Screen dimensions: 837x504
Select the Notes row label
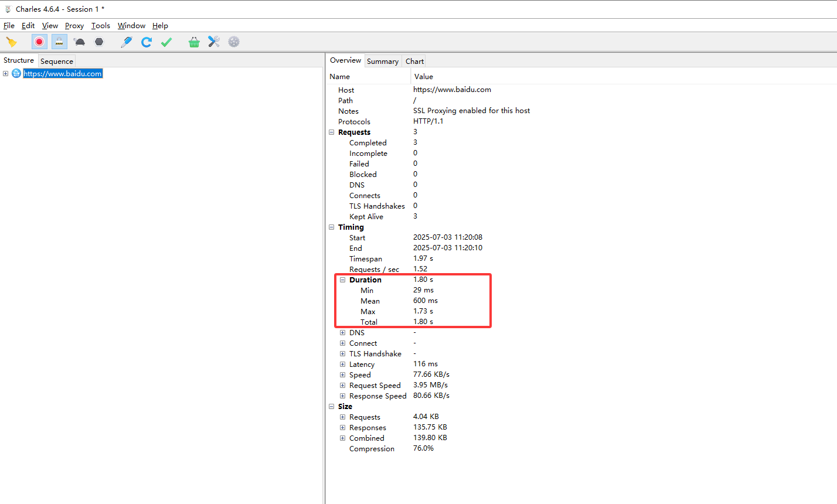tap(348, 111)
